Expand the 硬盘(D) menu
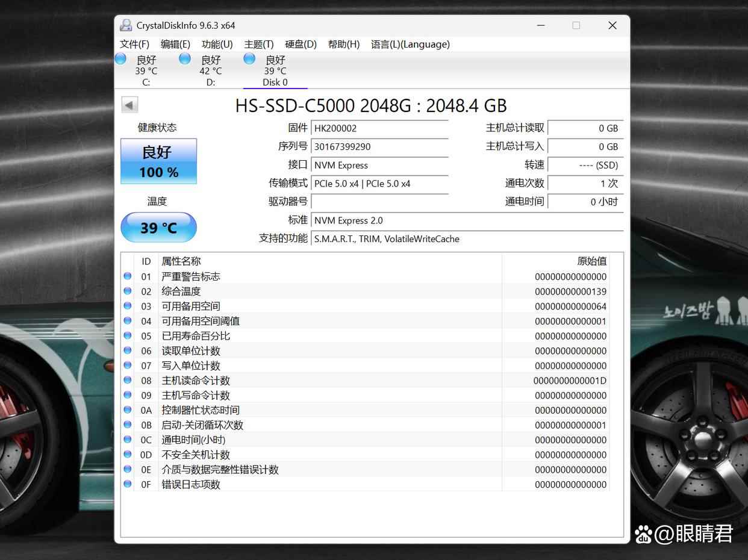 pyautogui.click(x=301, y=44)
